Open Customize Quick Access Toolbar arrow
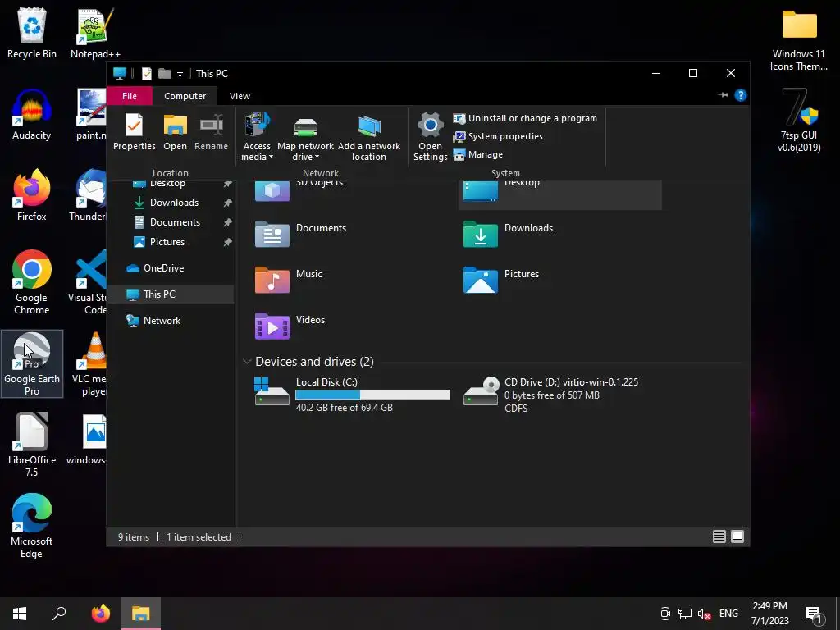The image size is (840, 630). [180, 74]
